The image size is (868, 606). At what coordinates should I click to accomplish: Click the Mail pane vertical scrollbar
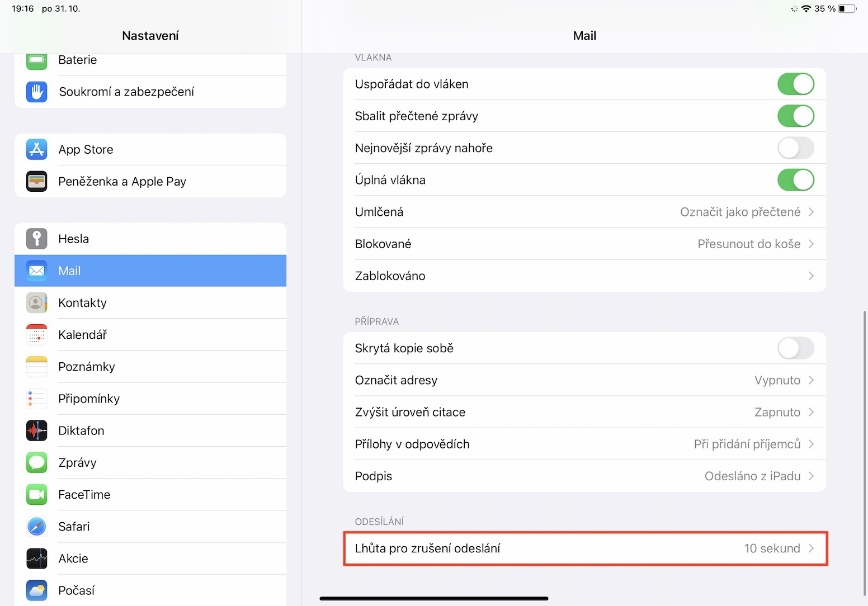[865, 453]
